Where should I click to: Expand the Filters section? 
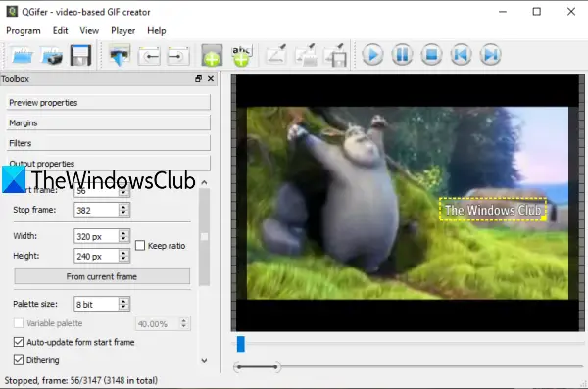[109, 143]
